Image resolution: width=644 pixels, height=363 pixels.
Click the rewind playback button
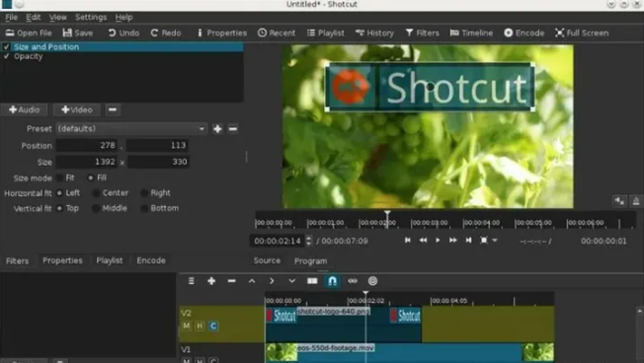tap(423, 240)
